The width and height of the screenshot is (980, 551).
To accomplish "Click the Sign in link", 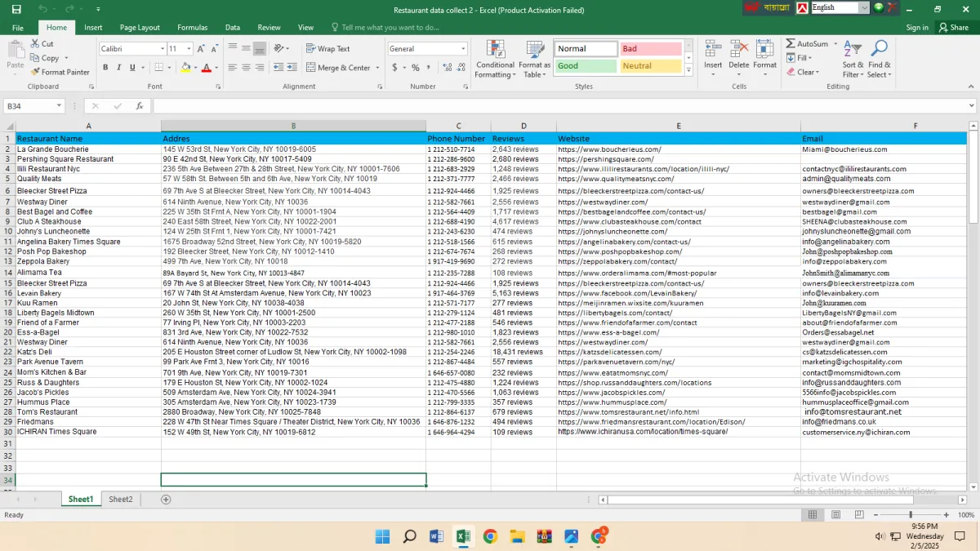I will coord(917,27).
